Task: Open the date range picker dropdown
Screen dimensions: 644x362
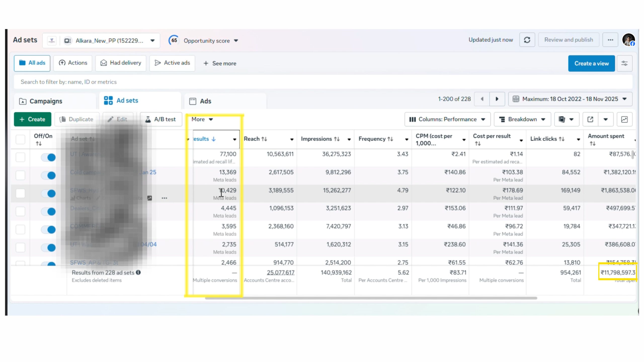Action: tap(570, 99)
